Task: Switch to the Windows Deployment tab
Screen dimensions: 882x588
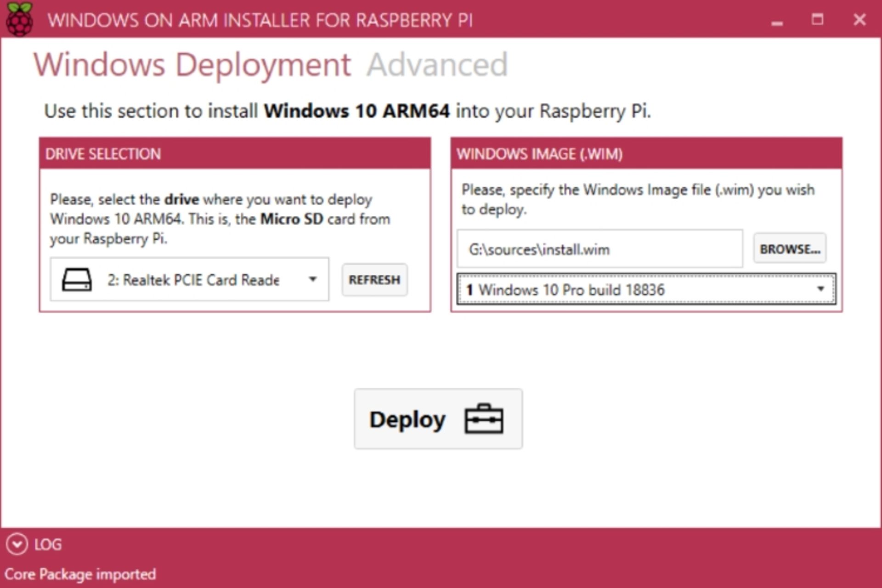Action: point(192,65)
